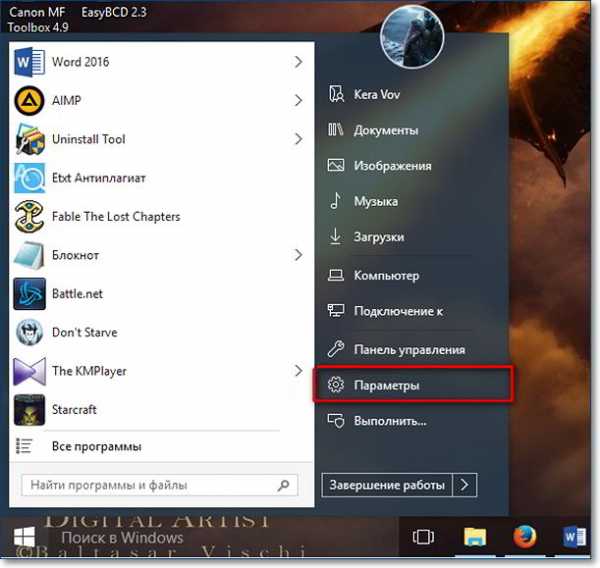Image resolution: width=600 pixels, height=568 pixels.
Task: Click the Завершение работы button
Action: coord(387,485)
